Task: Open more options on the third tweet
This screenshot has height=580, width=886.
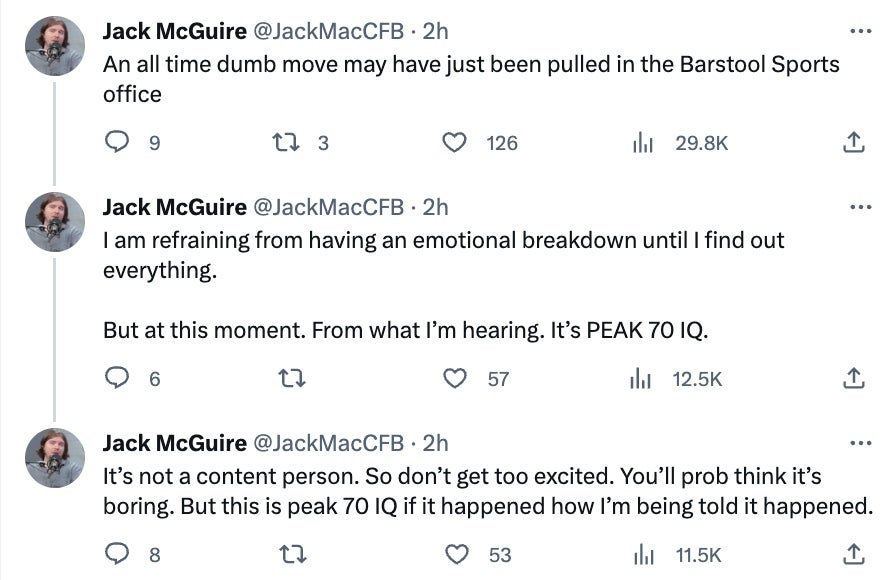Action: [x=859, y=443]
